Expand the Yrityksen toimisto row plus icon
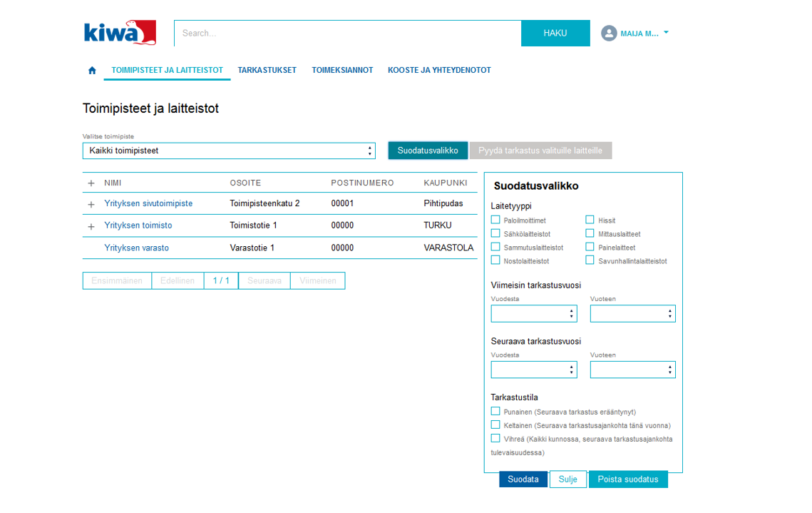This screenshot has height=513, width=812. (x=91, y=226)
